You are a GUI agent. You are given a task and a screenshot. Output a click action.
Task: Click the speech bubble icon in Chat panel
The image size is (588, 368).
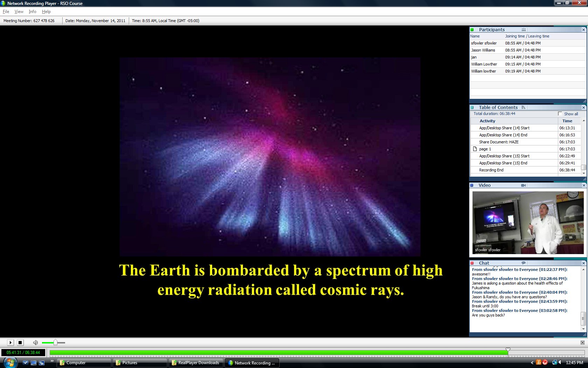[523, 263]
